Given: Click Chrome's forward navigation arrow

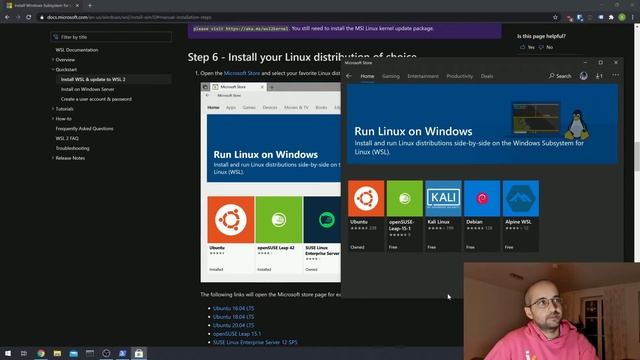Looking at the screenshot, I should pos(18,17).
